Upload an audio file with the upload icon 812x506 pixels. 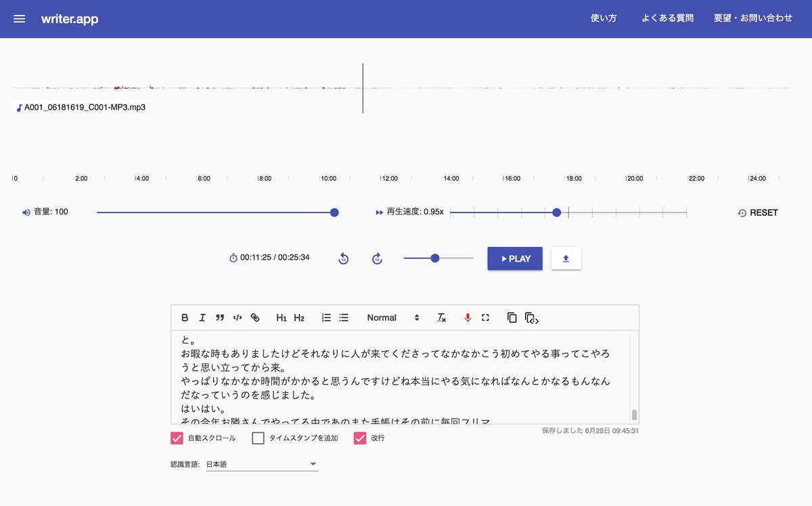pyautogui.click(x=566, y=258)
